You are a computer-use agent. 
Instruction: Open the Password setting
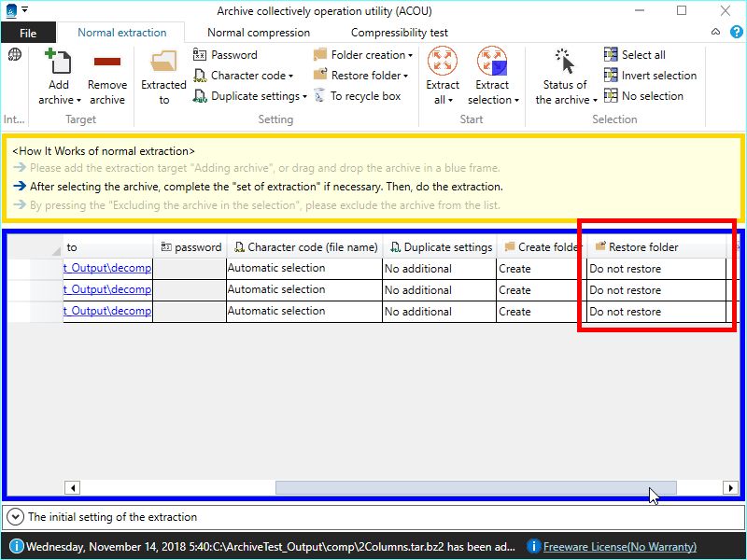tap(225, 55)
